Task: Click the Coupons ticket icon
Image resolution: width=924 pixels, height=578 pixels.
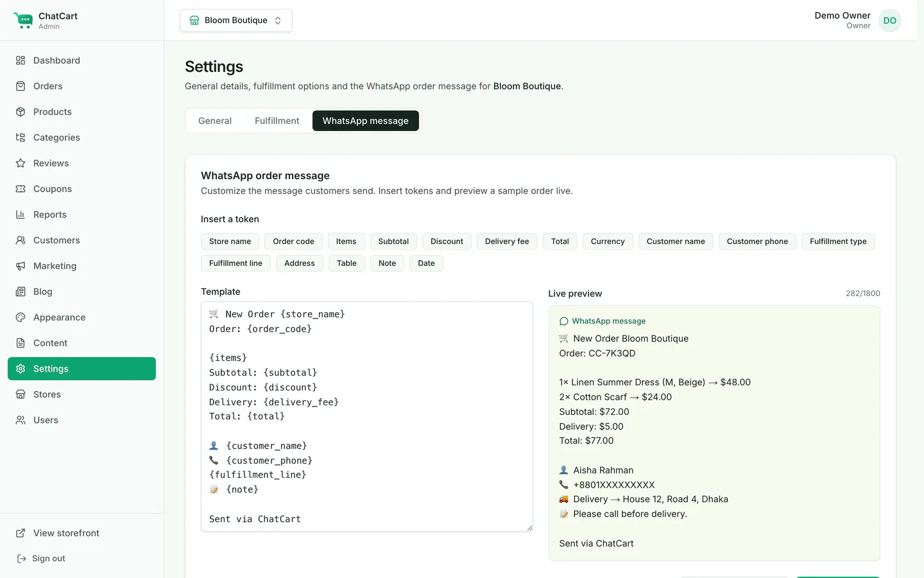Action: click(21, 189)
